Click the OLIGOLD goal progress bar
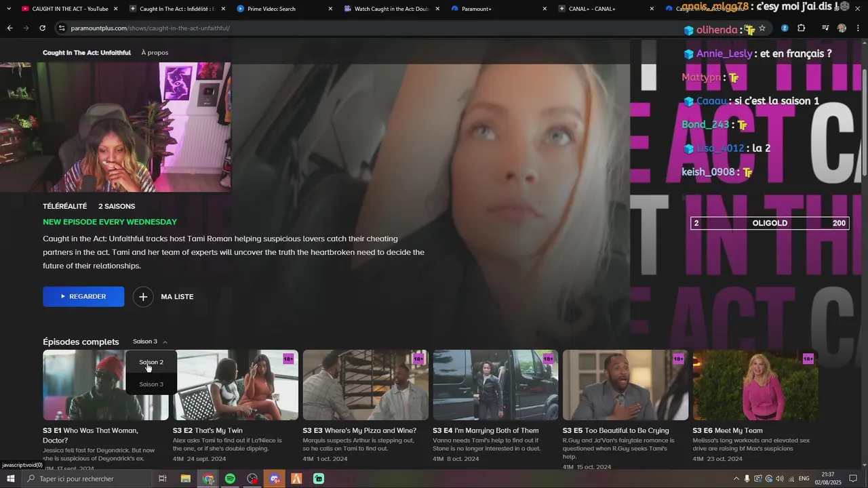This screenshot has height=488, width=868. point(770,223)
